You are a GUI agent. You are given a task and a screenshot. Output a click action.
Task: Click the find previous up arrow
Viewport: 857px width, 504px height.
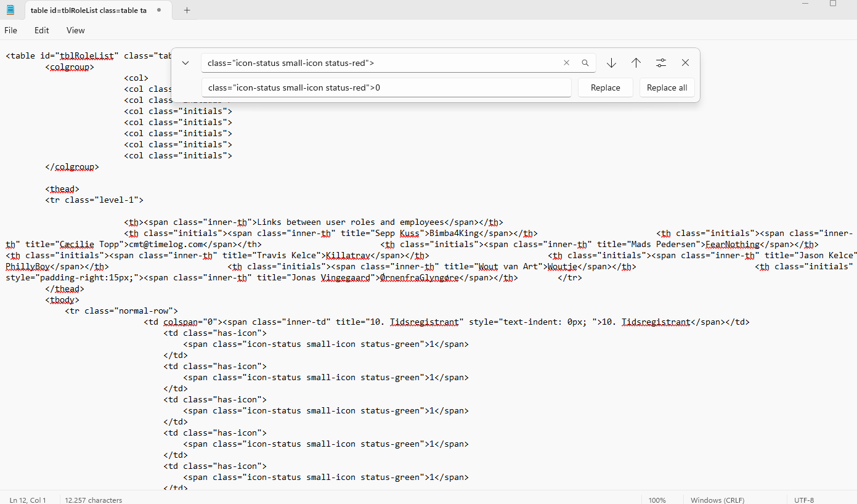636,63
